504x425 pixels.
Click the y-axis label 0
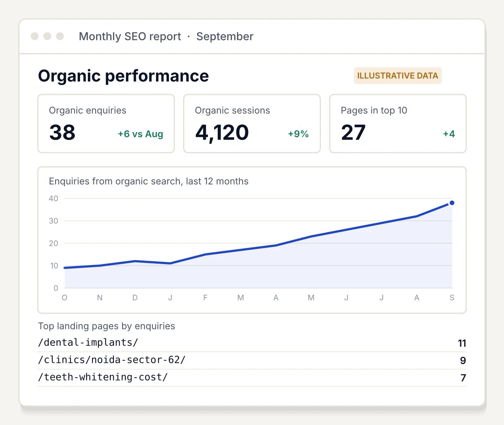[56, 288]
